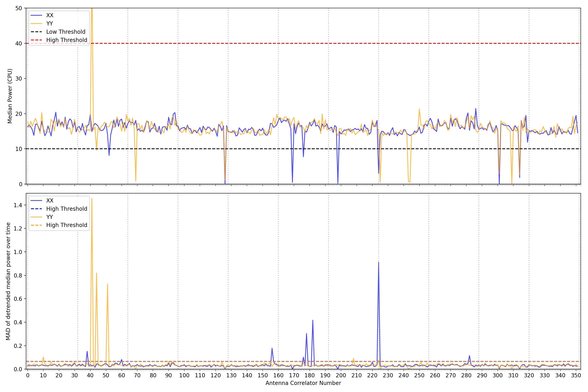
Task: Click the Median Power (CPU) axis label
Action: tap(10, 96)
